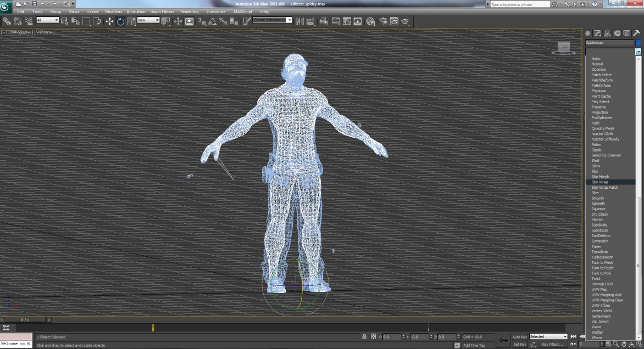This screenshot has height=349, width=644.
Task: Expand the help question mark dropdown arrow
Action: coord(601,4)
